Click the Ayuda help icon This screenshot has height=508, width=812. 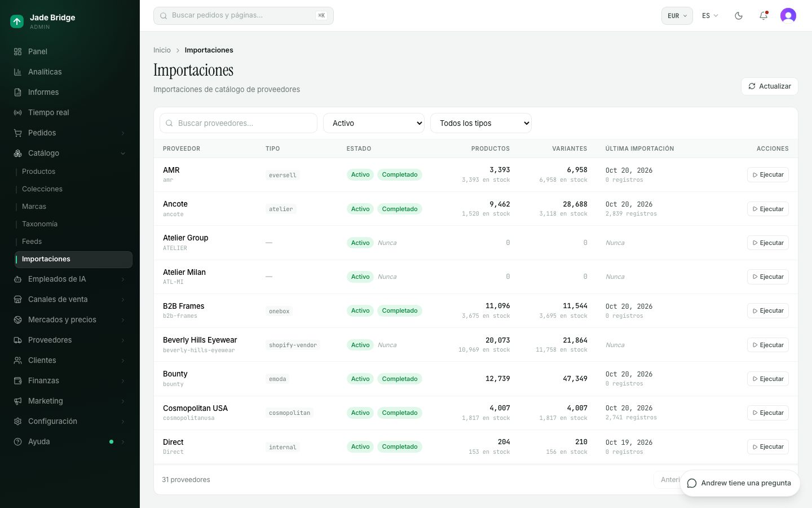point(17,441)
